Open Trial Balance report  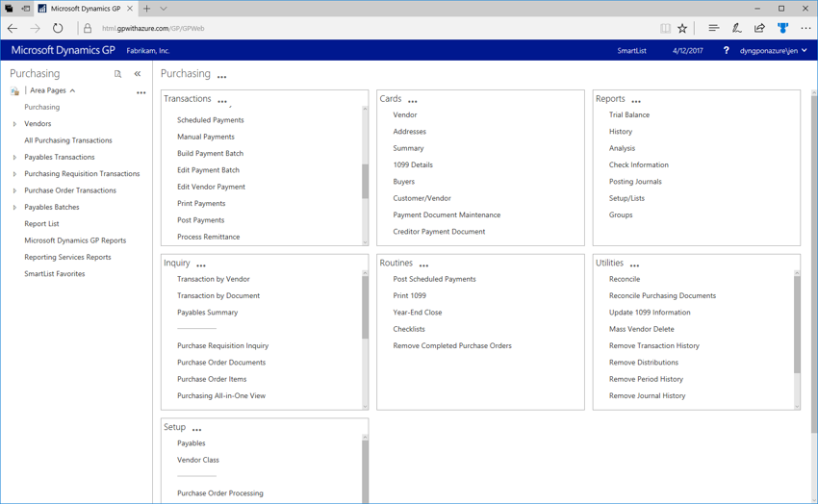(x=629, y=114)
